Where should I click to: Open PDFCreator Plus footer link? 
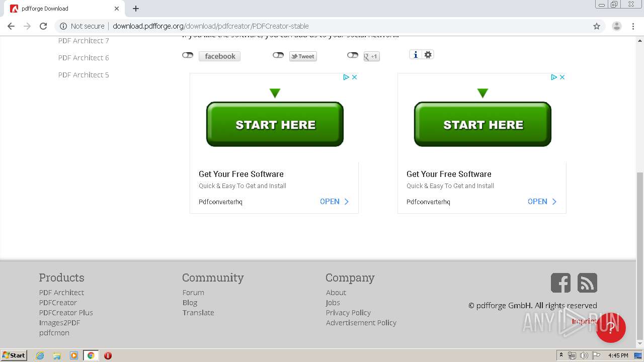[66, 313]
